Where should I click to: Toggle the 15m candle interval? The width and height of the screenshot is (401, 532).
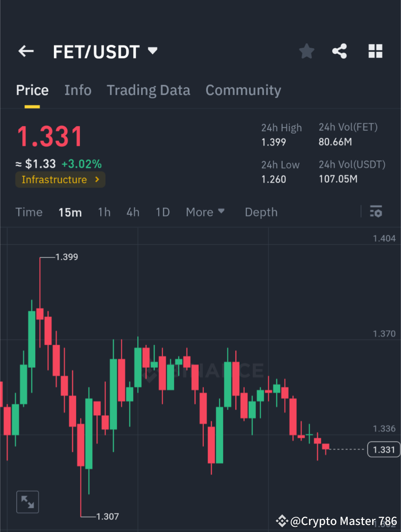pyautogui.click(x=70, y=212)
